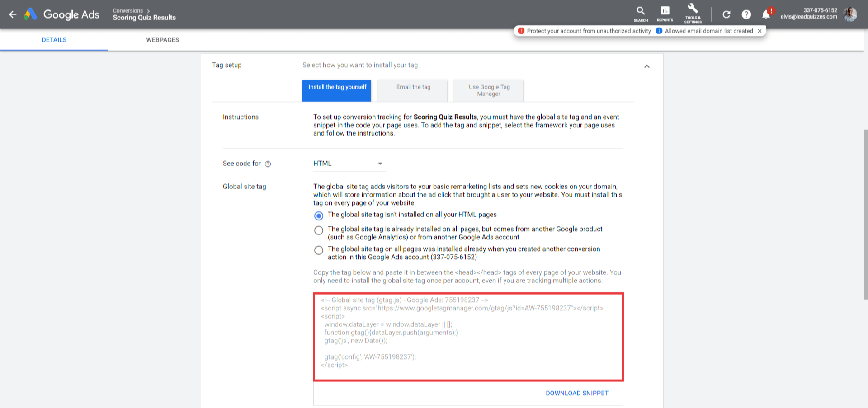Click the Download Snippet link
Viewport: 868px width, 408px height.
pyautogui.click(x=577, y=393)
